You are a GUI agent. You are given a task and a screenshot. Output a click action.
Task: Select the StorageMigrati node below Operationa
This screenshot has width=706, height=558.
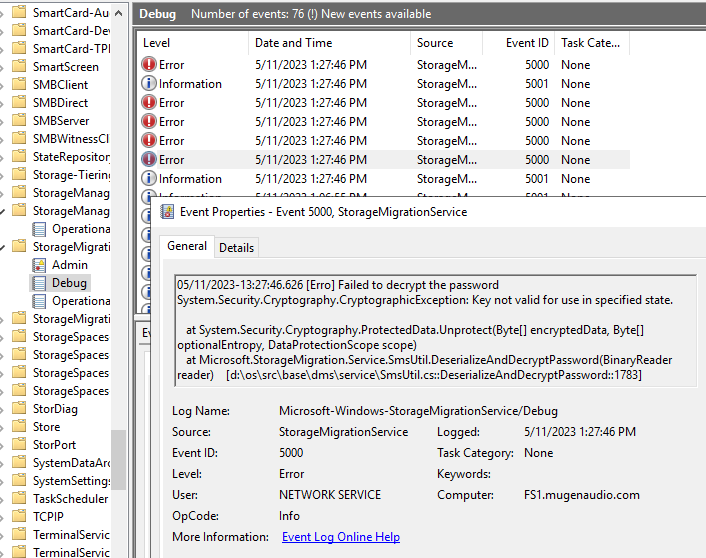tap(71, 319)
